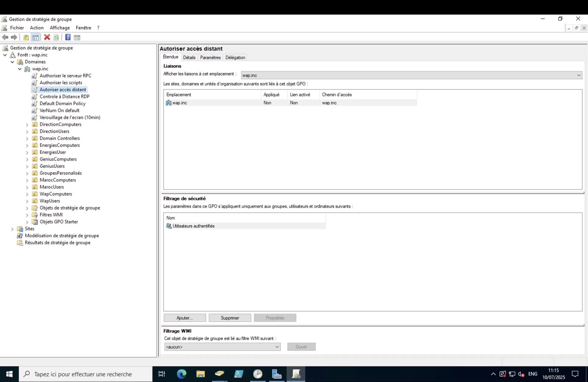Collapse the wap.inc domain node
This screenshot has width=588, height=382.
tap(20, 69)
